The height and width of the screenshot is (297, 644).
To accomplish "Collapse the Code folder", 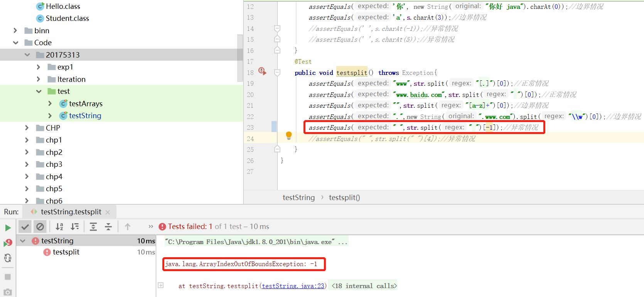I will pos(15,42).
